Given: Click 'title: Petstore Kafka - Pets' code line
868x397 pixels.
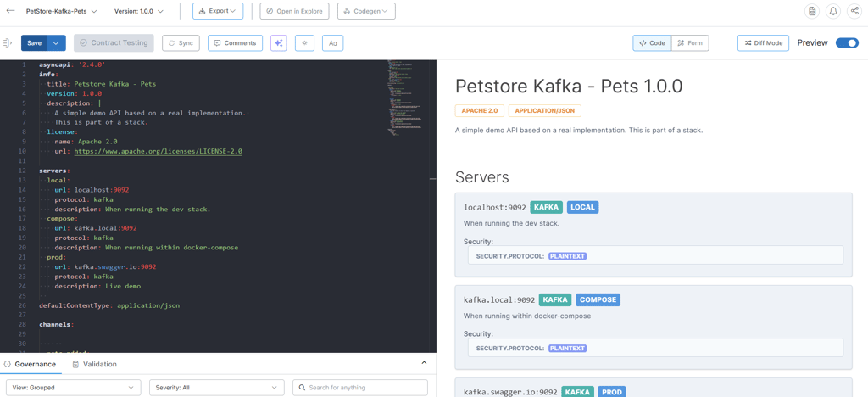Looking at the screenshot, I should (x=102, y=84).
